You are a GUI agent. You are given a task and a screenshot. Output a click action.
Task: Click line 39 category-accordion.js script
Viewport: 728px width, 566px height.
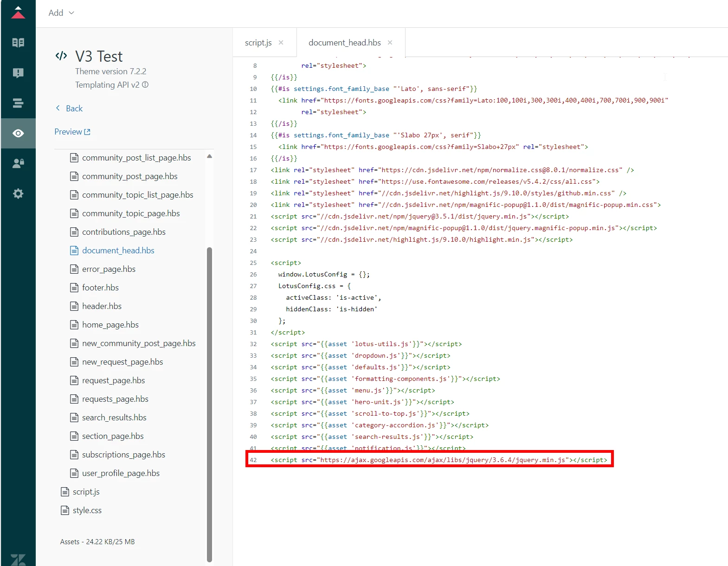[380, 425]
